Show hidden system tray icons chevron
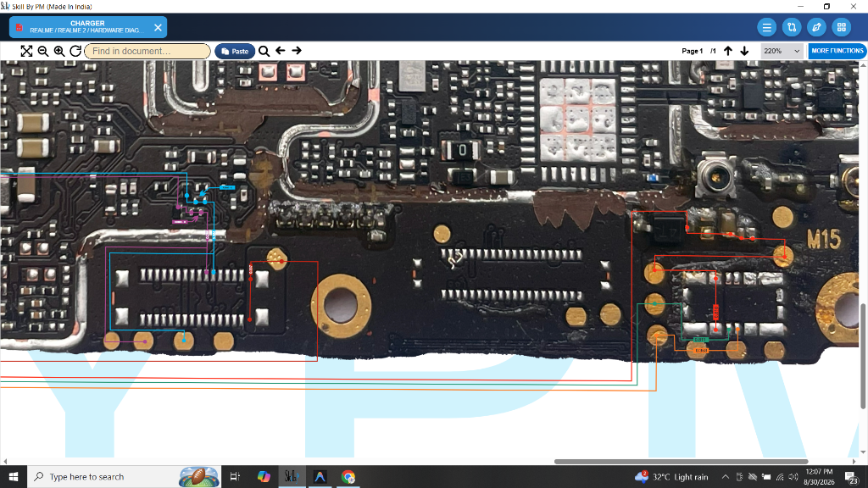The image size is (868, 488). (725, 476)
